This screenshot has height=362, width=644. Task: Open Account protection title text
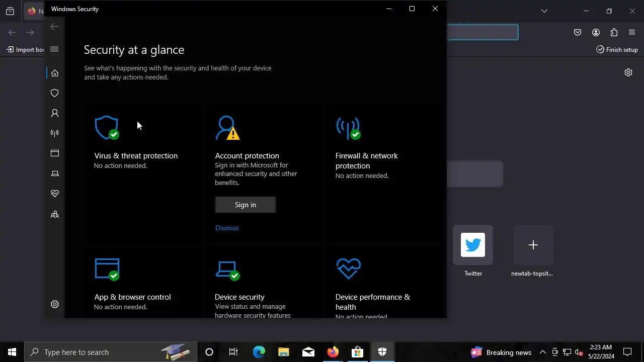(247, 156)
